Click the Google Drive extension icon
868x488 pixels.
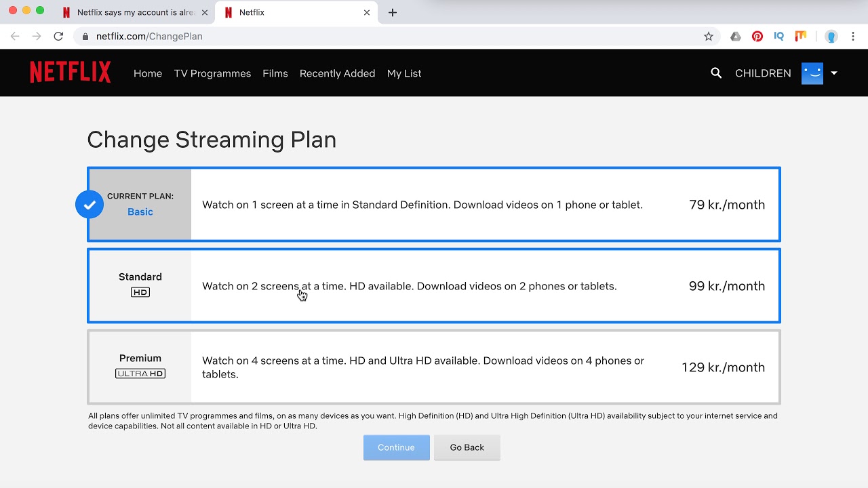pyautogui.click(x=736, y=37)
